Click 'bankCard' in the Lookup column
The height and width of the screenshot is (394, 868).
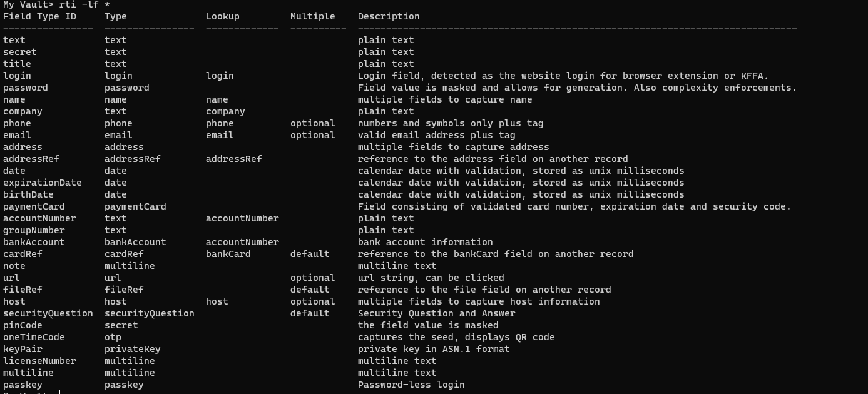[228, 254]
